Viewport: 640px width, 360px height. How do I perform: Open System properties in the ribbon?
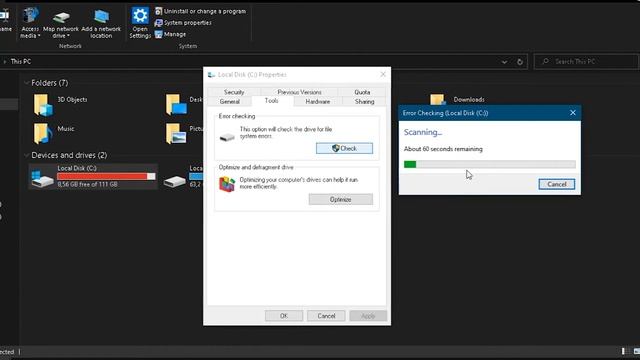183,23
